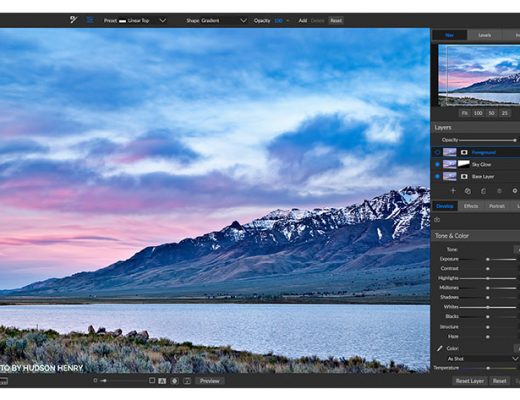Click Add in the top options bar
Viewport: 520px width, 400px height.
tap(303, 21)
